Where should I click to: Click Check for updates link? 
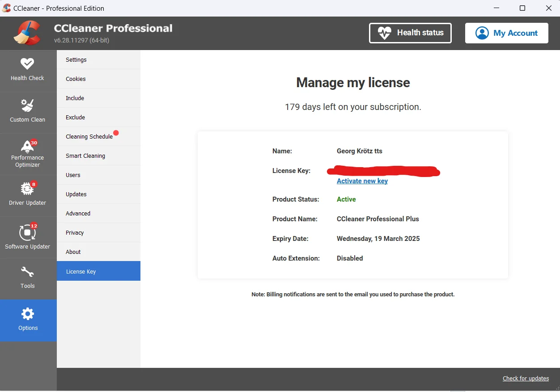coord(526,378)
